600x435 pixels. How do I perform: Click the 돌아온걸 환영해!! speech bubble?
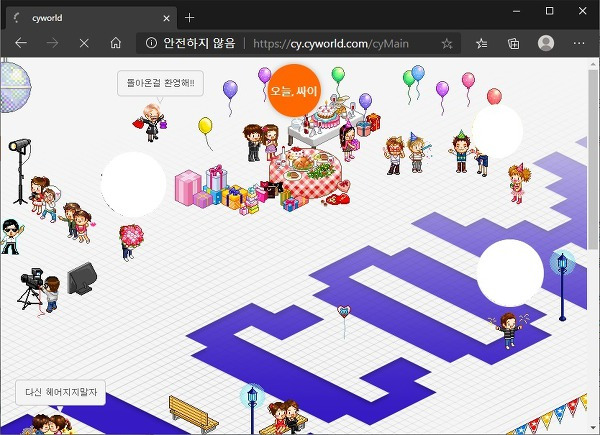(160, 83)
